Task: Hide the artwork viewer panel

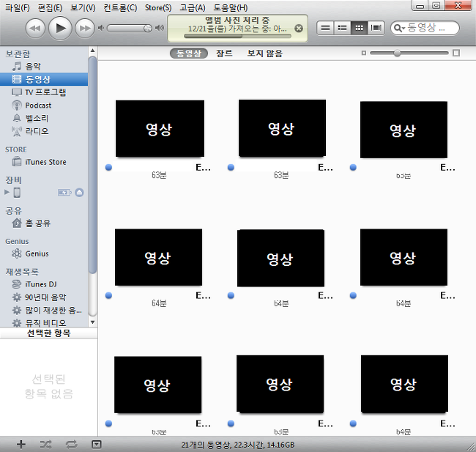Action: pos(96,445)
